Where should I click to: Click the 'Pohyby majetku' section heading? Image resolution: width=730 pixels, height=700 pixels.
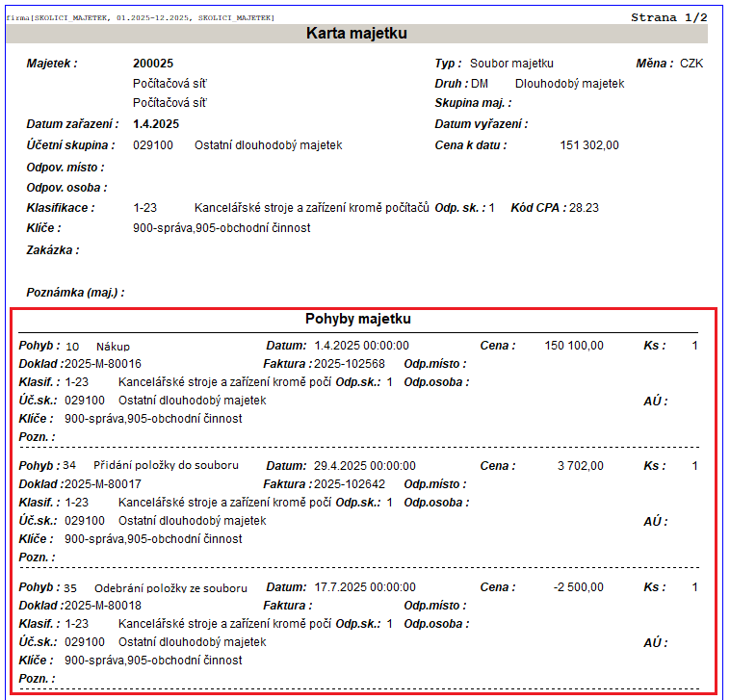point(358,319)
